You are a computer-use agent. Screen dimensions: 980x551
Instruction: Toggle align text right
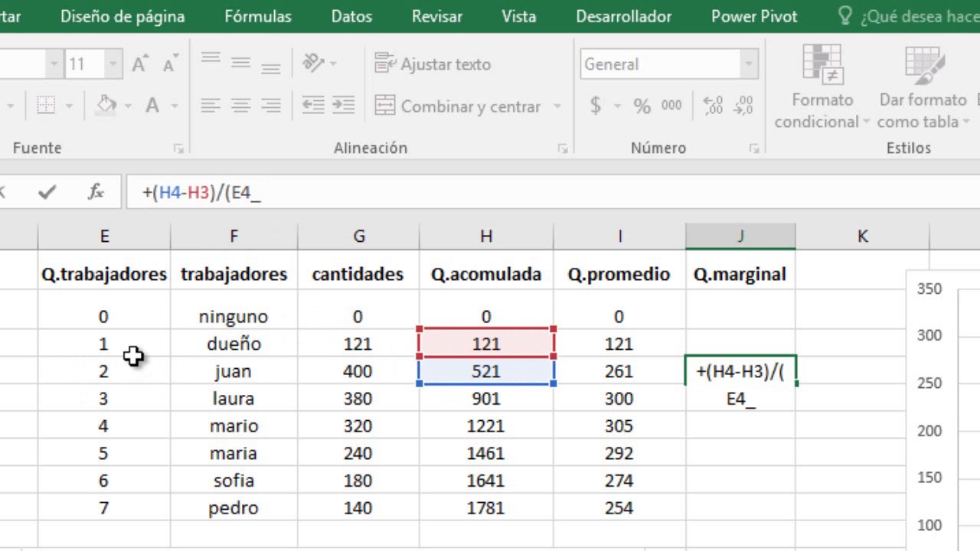tap(270, 106)
